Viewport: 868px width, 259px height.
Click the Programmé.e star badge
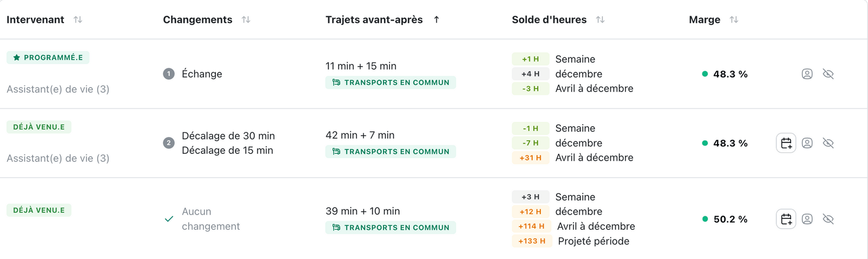[x=48, y=57]
